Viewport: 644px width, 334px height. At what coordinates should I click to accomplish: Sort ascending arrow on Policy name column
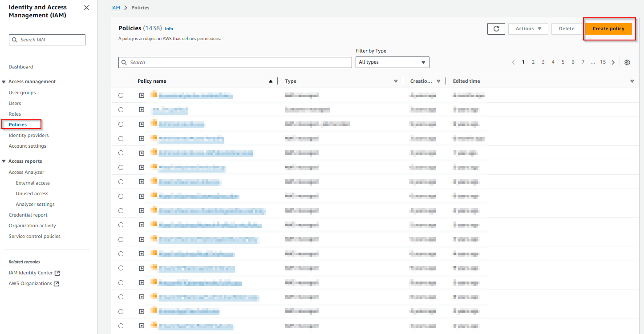[271, 81]
